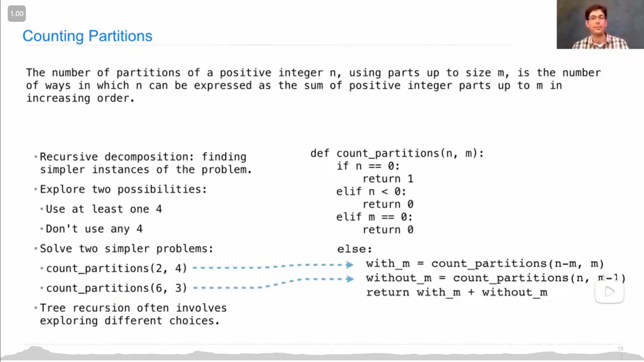Screen dimensions: 644x362
Task: Click the 'elif n < 0:' code line
Action: pos(371,192)
